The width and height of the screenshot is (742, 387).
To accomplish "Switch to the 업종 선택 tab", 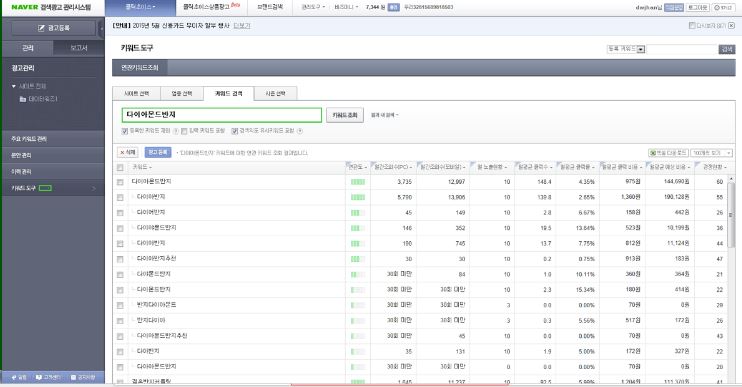I will tap(182, 94).
